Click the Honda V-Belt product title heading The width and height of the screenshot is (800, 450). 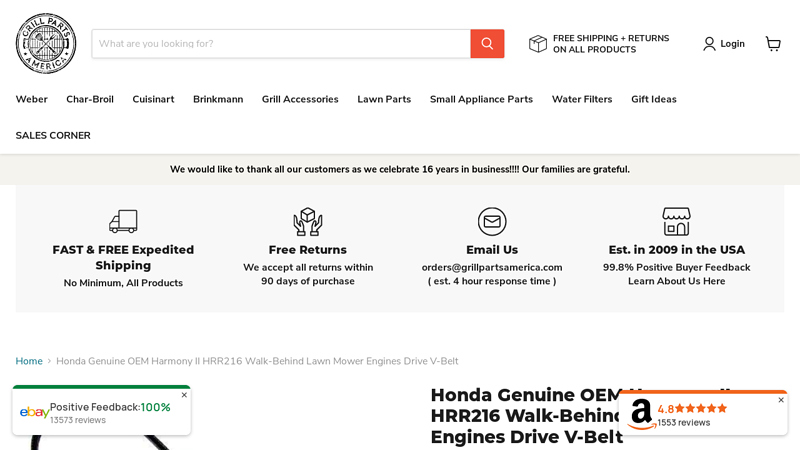580,416
